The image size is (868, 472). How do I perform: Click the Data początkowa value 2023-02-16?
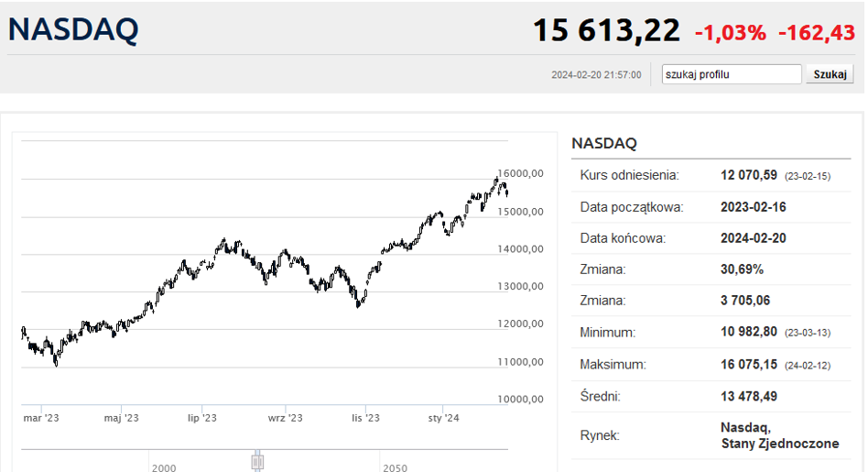pos(753,207)
